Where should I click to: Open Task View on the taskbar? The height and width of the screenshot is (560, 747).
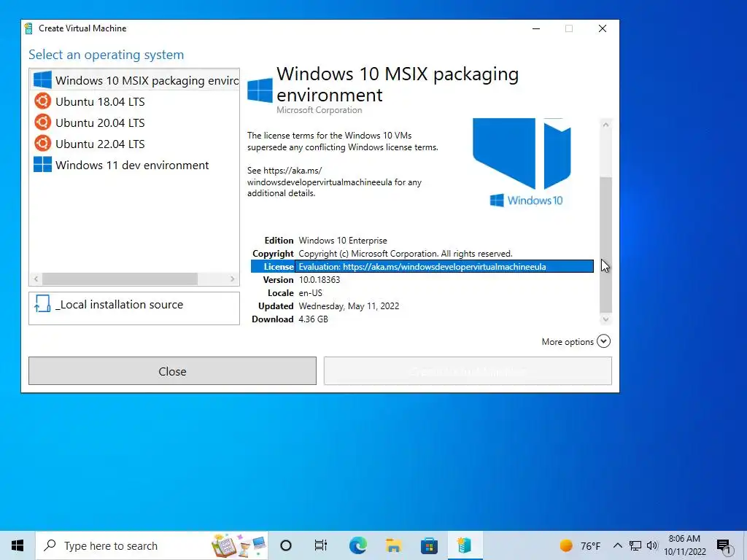(321, 545)
